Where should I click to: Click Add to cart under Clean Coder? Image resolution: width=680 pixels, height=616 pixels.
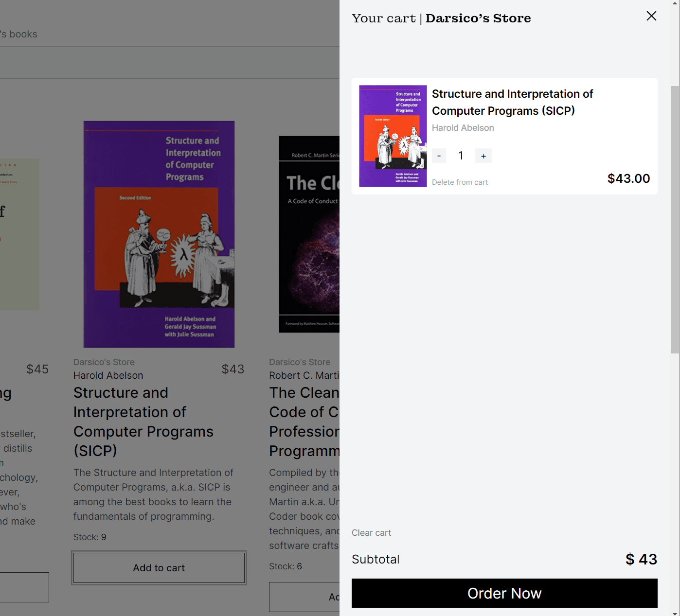(x=304, y=597)
